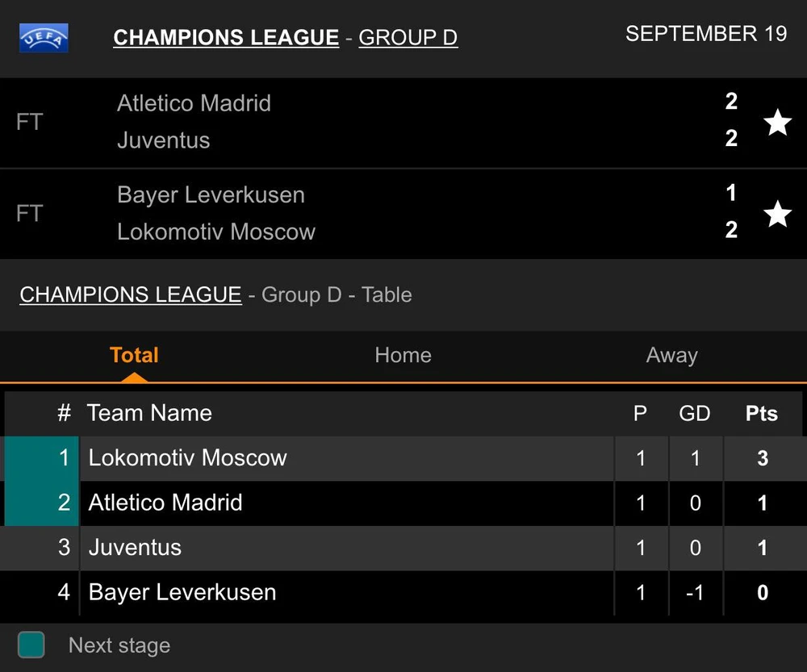The image size is (807, 672).
Task: Click the UEFA logo icon
Action: pos(44,37)
